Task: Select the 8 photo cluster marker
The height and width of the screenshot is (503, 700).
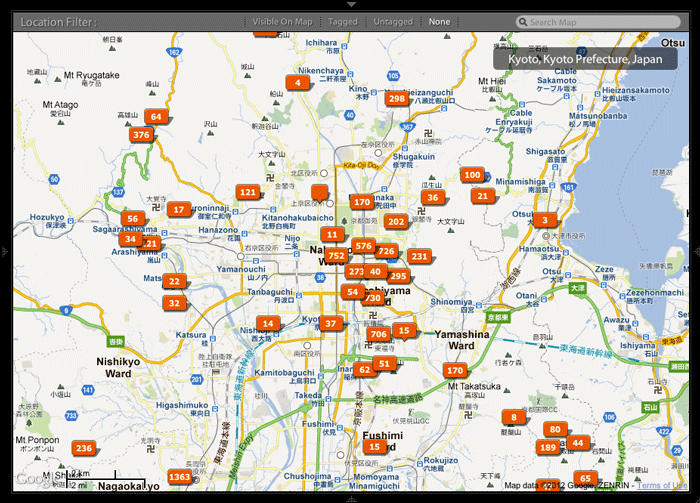Action: [514, 417]
